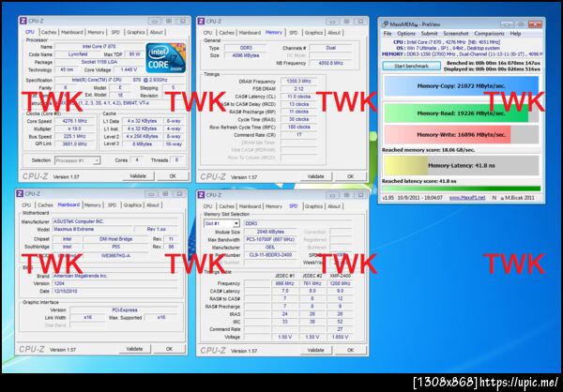This screenshot has width=563, height=392.
Task: Click the Memory-Write 16896 MByte/sec bar
Action: (462, 135)
